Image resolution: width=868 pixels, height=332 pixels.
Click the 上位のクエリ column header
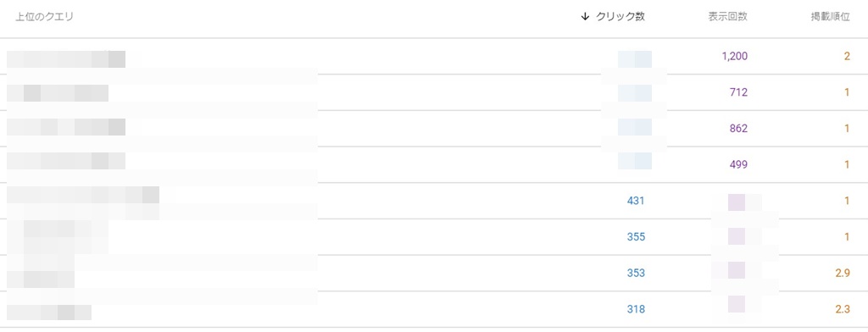(44, 17)
